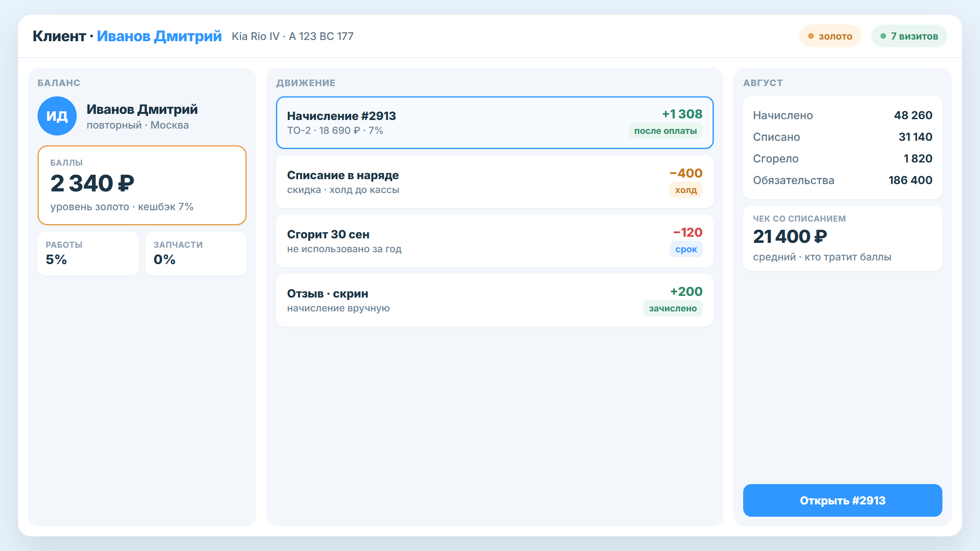Select the Списание в наряде card

coord(494,182)
